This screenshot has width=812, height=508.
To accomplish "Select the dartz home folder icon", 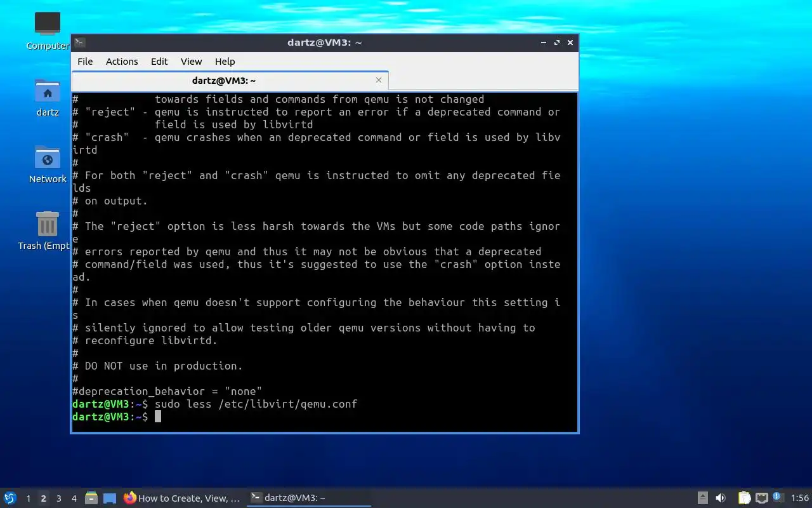I will click(x=48, y=98).
